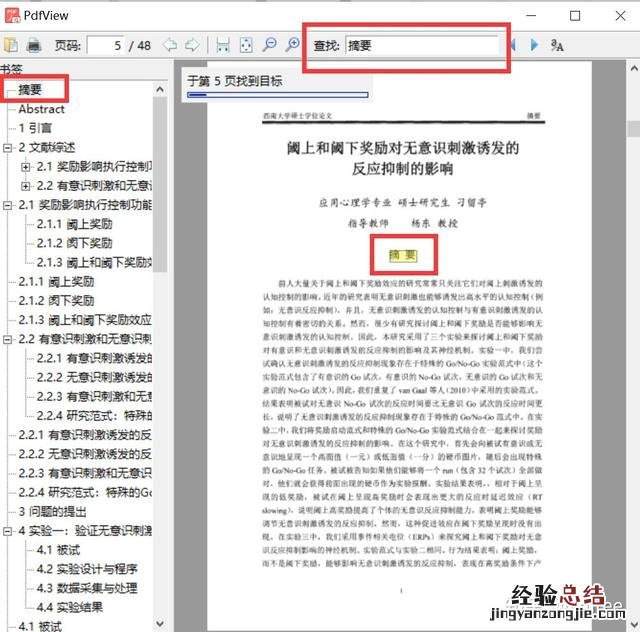Select 4 实验一 bookmark label
The width and height of the screenshot is (640, 632).
[x=85, y=531]
